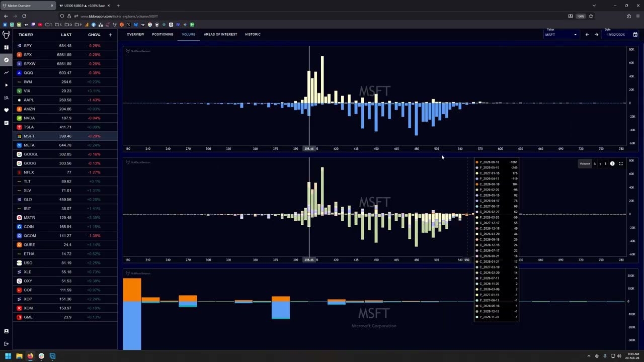Image resolution: width=644 pixels, height=362 pixels.
Task: Switch to the Overview tab
Action: pos(135,34)
